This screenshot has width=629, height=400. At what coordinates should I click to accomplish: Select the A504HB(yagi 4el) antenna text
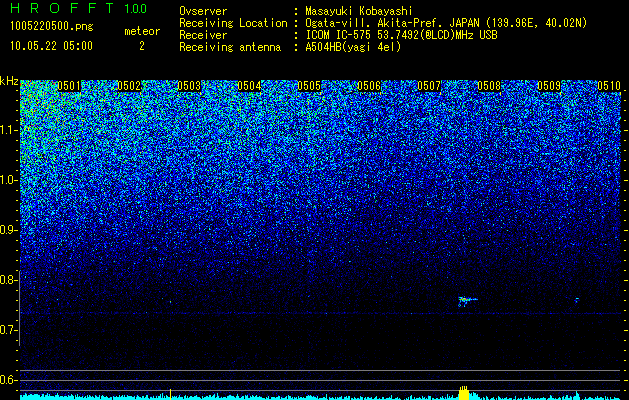[353, 47]
